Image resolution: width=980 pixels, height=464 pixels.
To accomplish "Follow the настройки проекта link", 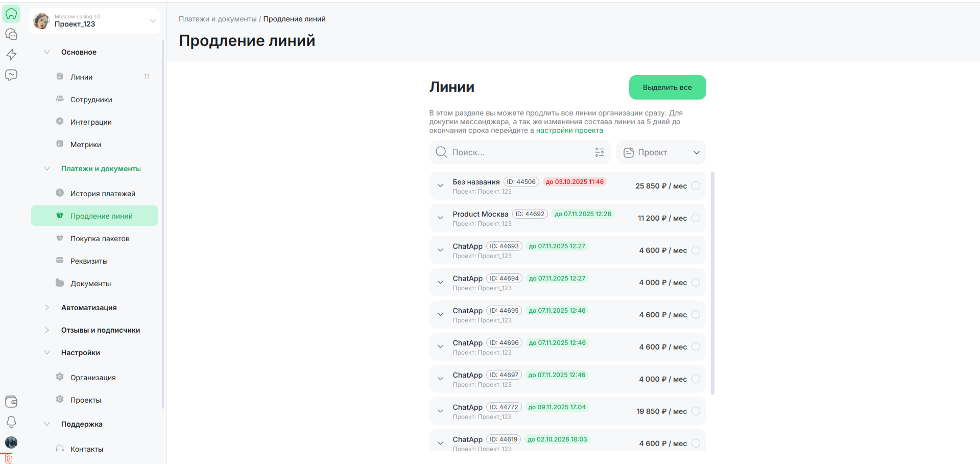I will (x=569, y=130).
